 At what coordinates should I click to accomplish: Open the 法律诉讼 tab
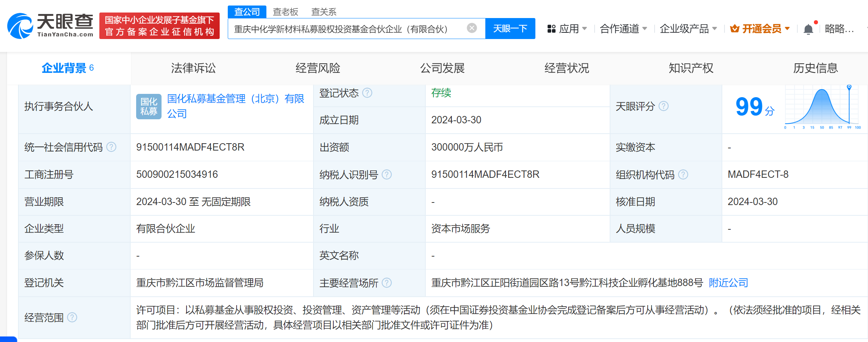193,68
